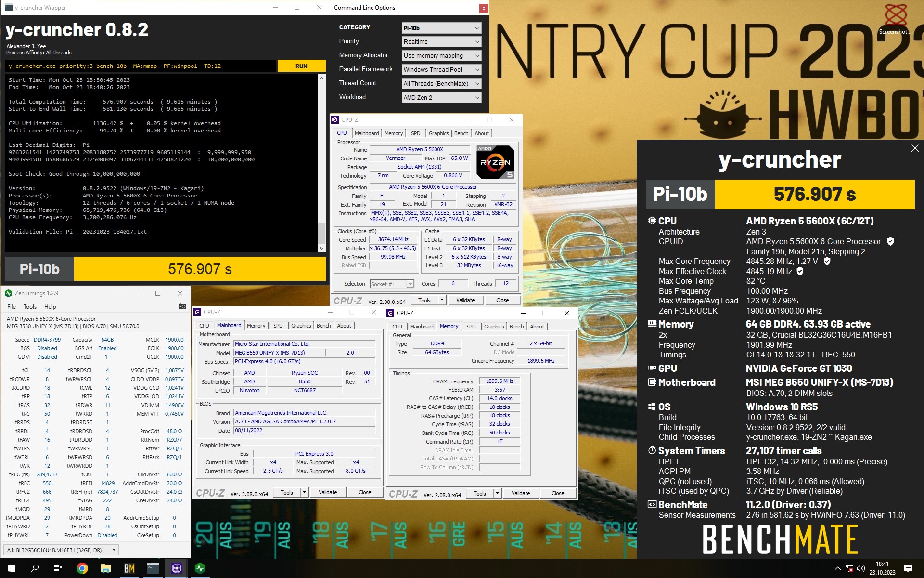The width and height of the screenshot is (924, 578).
Task: Open the Category Pi-10b dropdown
Action: tap(441, 28)
